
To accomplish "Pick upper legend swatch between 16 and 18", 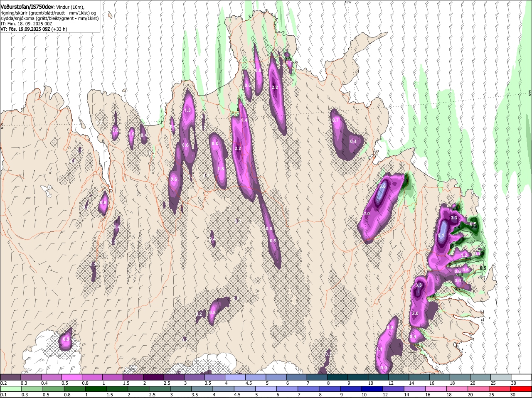I will click(440, 377).
